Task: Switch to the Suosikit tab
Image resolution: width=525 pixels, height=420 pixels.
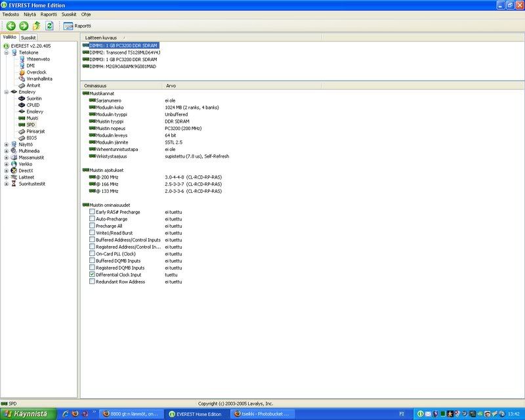Action: tap(28, 38)
